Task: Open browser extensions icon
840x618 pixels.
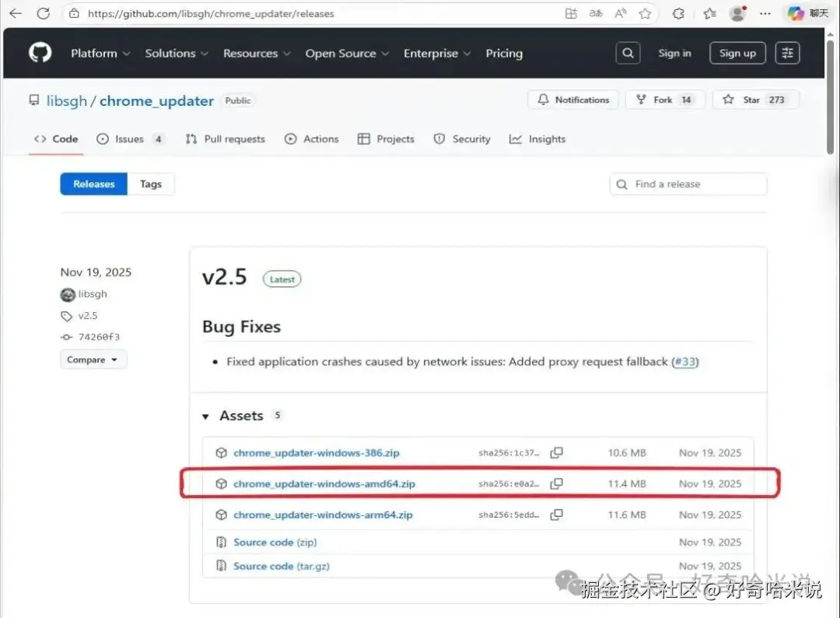Action: [x=678, y=13]
